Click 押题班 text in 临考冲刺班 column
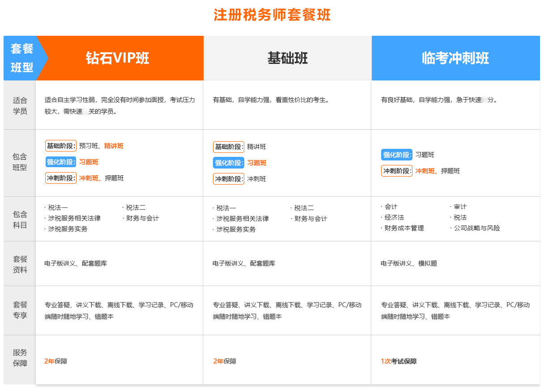 (450, 171)
